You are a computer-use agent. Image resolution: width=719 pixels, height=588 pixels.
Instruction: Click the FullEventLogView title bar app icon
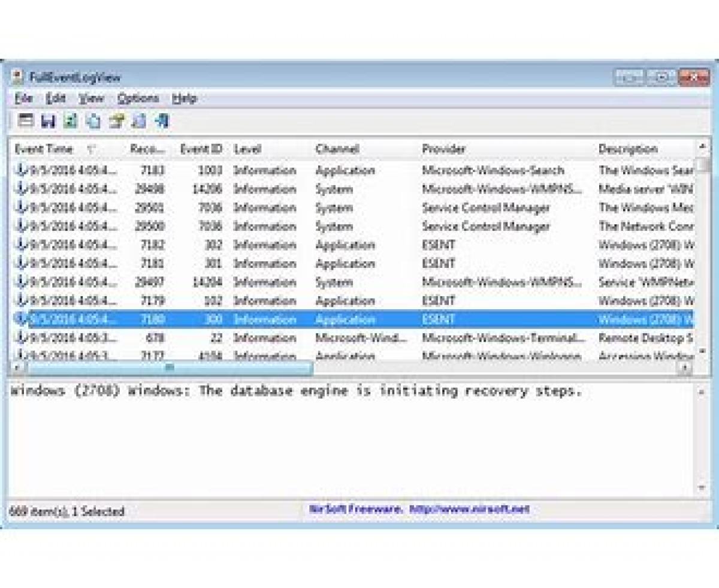pos(19,77)
